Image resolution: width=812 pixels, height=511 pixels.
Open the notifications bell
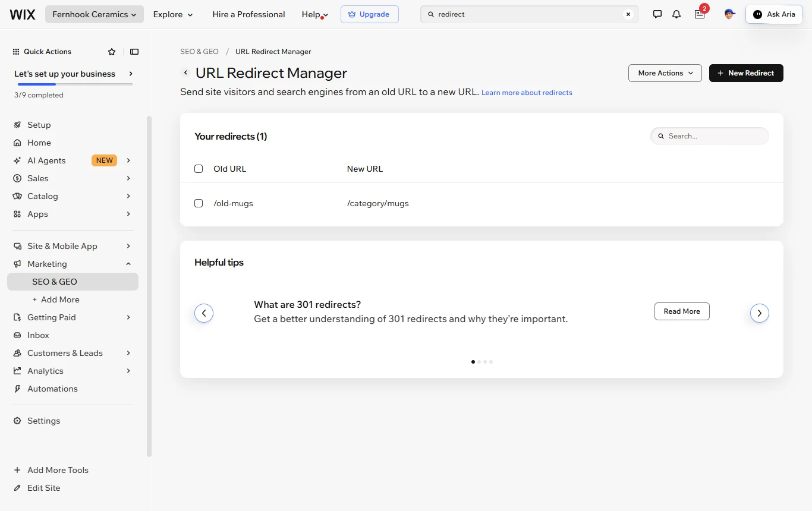(676, 14)
